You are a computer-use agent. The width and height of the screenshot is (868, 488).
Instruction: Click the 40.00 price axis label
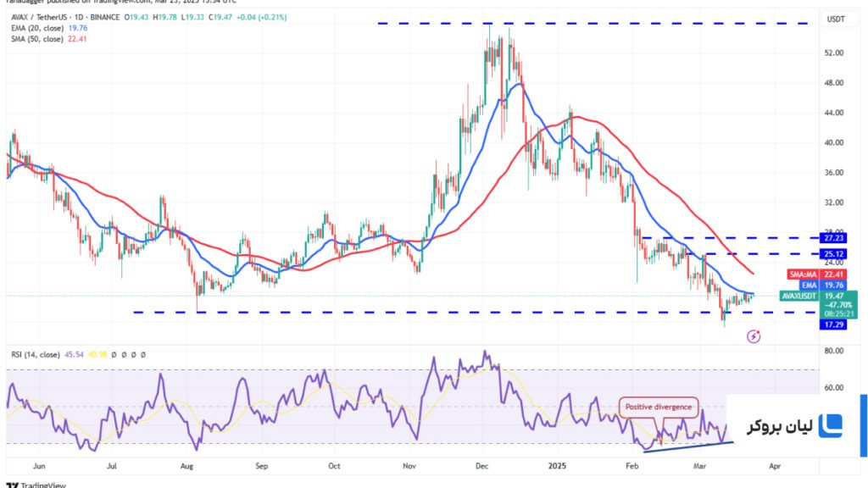tap(834, 142)
